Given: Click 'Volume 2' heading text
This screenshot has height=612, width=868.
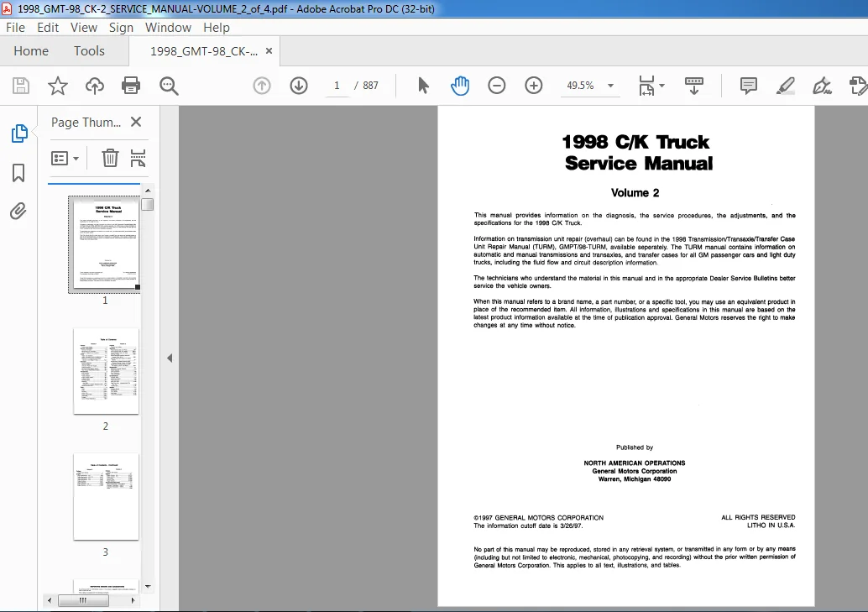Looking at the screenshot, I should coord(635,193).
